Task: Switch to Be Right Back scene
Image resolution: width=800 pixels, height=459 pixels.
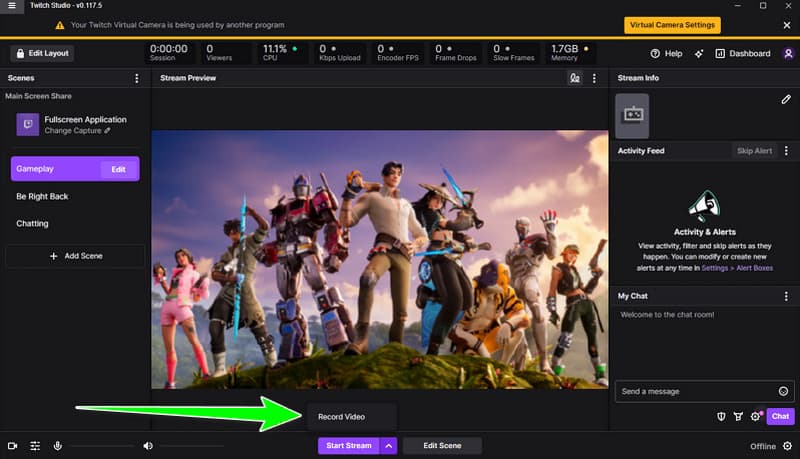Action: 42,196
